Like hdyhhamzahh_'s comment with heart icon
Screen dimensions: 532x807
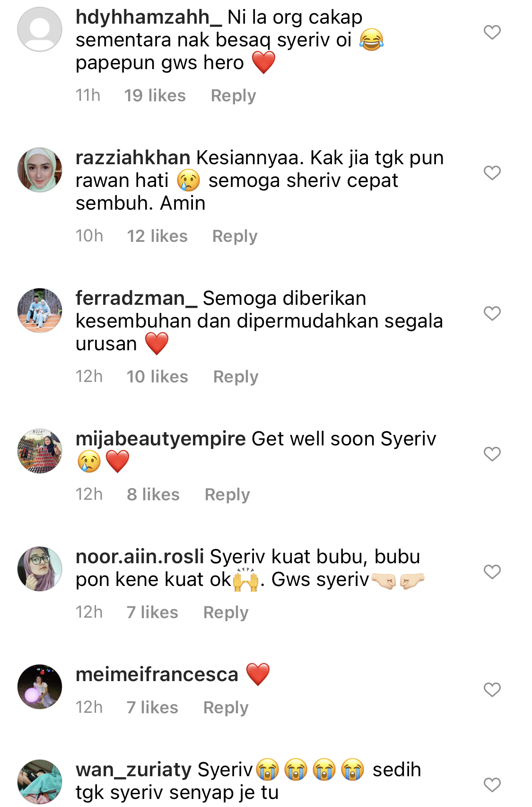(x=492, y=32)
